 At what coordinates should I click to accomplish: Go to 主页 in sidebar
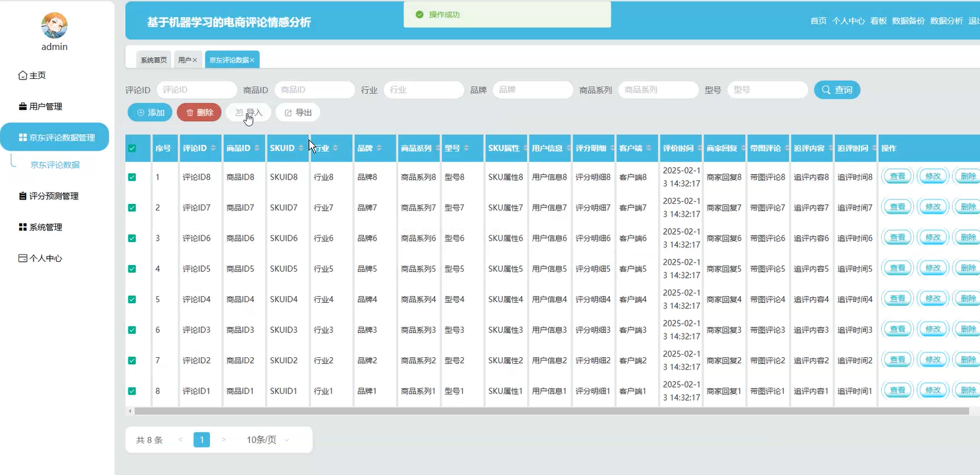click(x=55, y=76)
